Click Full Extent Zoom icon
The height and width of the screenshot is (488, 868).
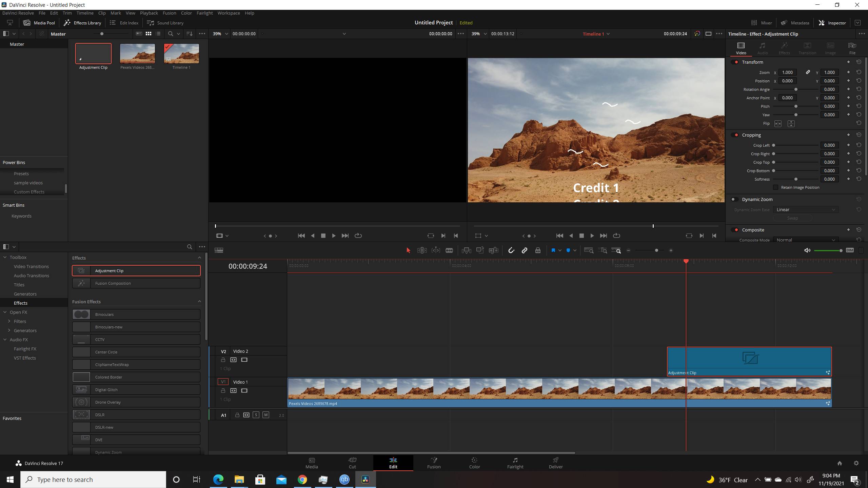point(589,250)
